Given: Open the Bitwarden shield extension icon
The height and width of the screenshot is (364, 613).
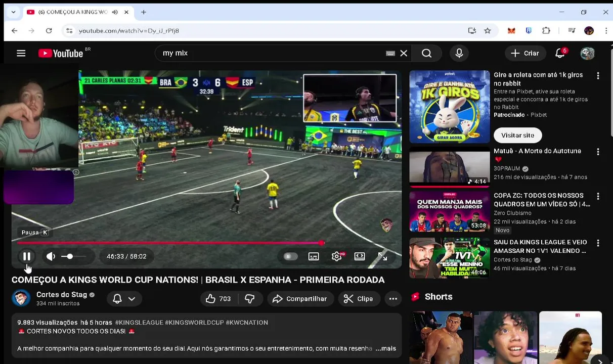Looking at the screenshot, I should 529,31.
